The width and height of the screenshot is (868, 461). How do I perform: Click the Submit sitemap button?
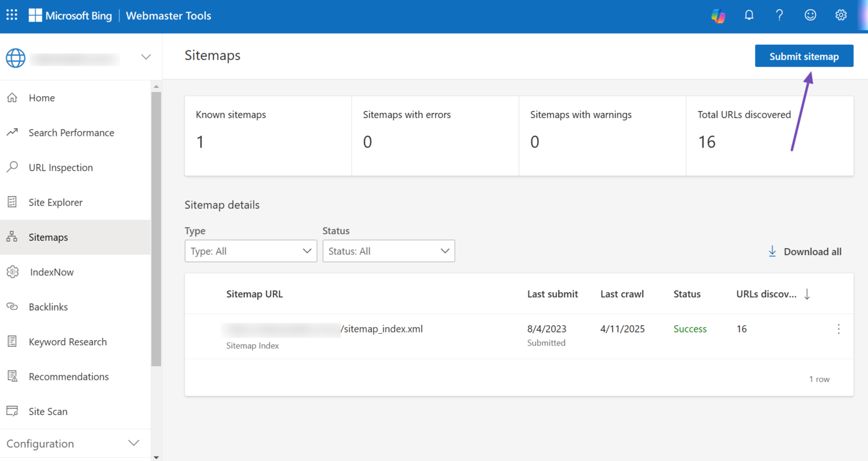804,56
